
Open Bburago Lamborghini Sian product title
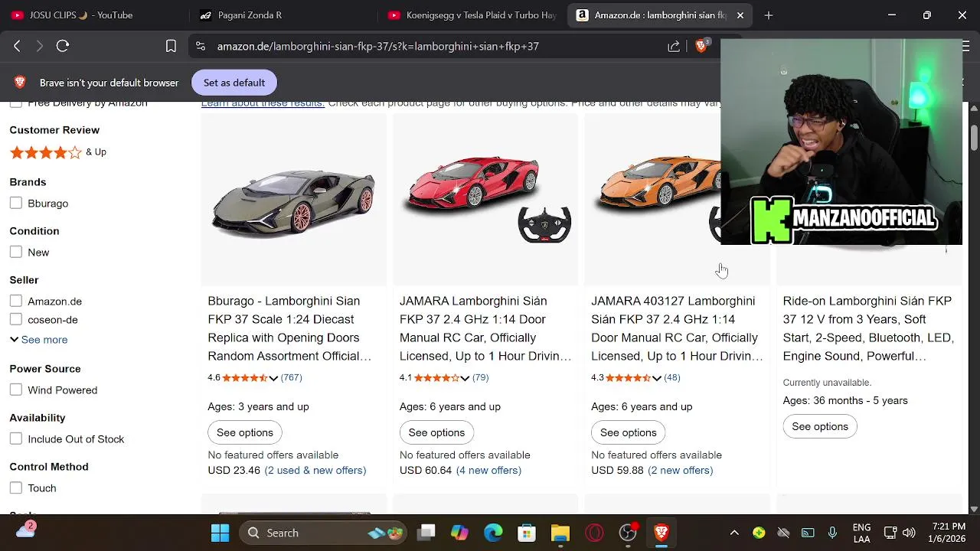pos(289,328)
